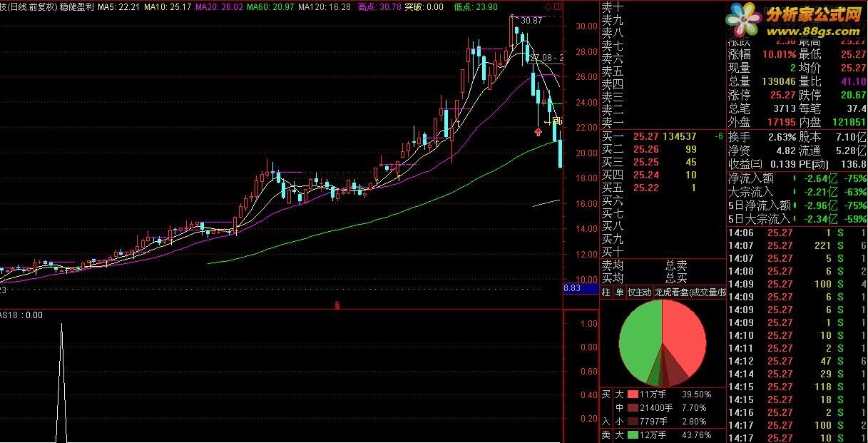Click the 14:08 tick trade row
Screen dimensions: 868x443
[797, 271]
